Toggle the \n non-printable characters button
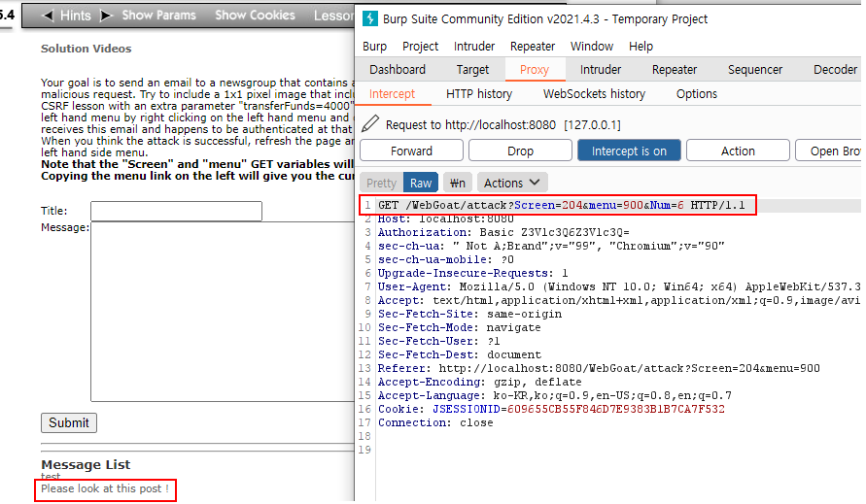 click(458, 183)
